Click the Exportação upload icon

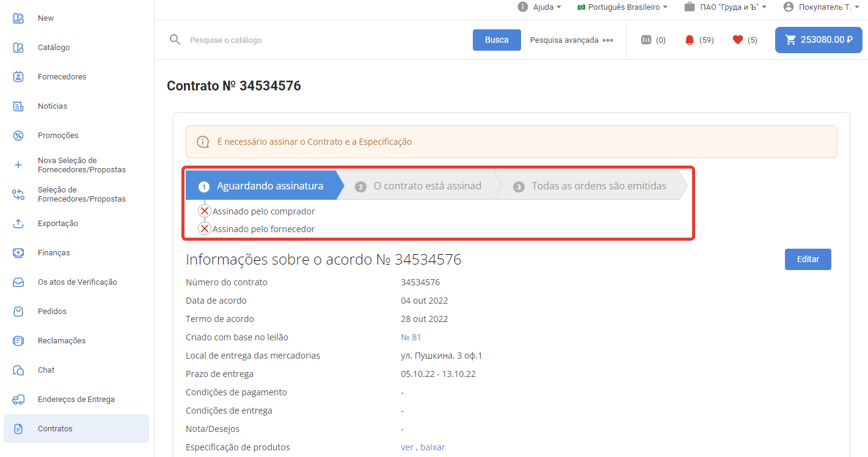click(18, 224)
